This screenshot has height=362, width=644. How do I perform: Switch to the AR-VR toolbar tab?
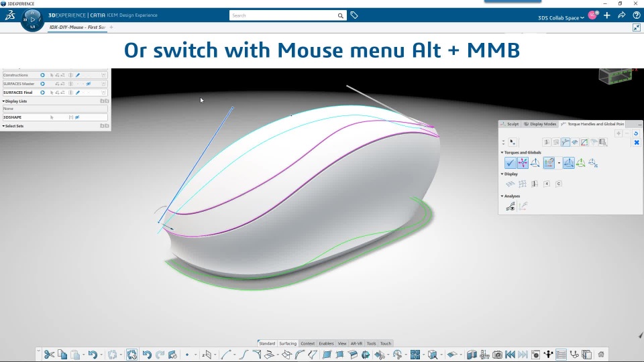point(356,343)
